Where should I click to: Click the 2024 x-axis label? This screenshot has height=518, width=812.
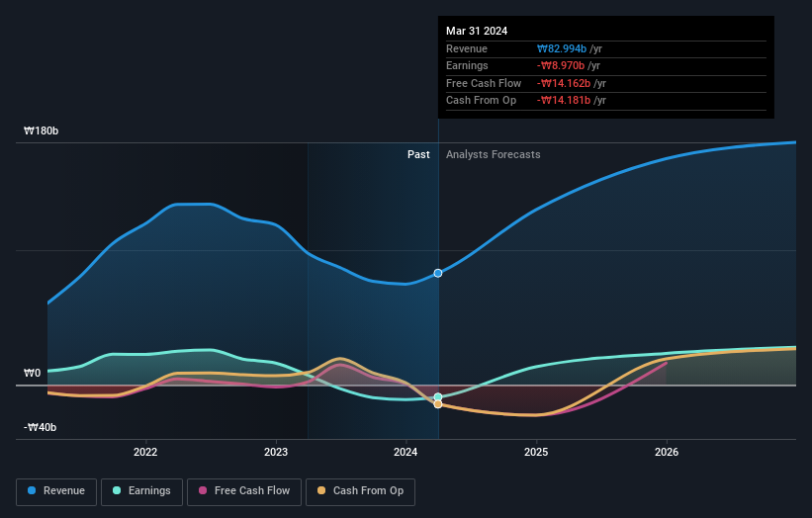pos(406,453)
